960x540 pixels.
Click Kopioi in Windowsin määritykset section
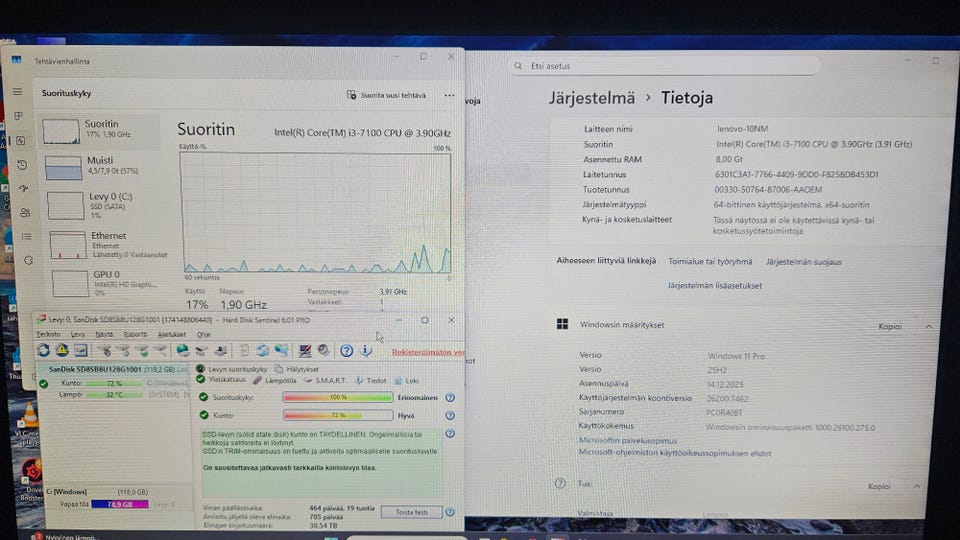click(x=890, y=326)
